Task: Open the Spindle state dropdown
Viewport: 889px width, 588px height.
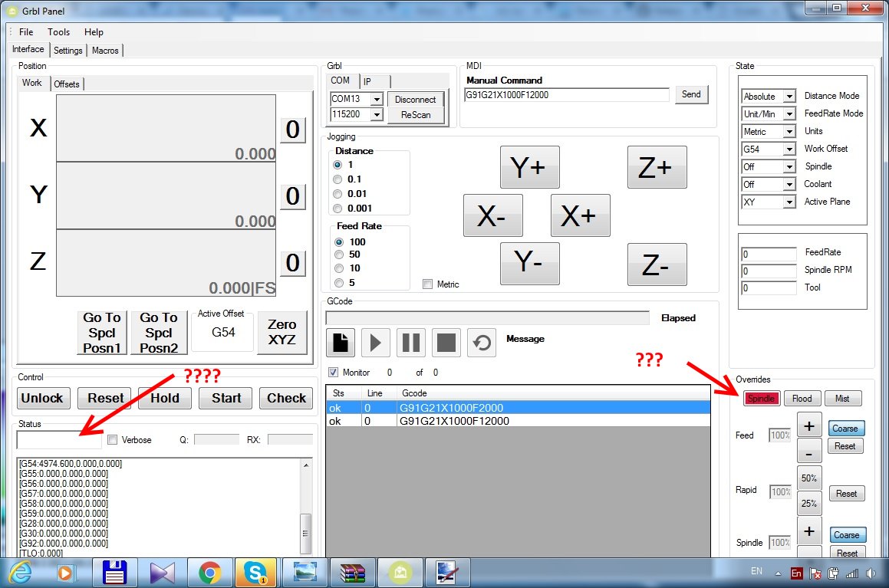Action: pos(789,166)
